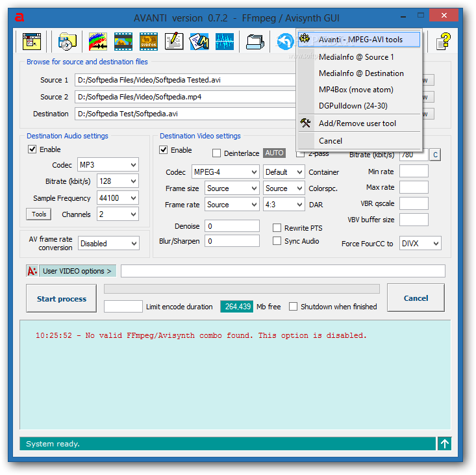Click the C button next to Bitrate
This screenshot has width=476, height=475.
coord(435,155)
